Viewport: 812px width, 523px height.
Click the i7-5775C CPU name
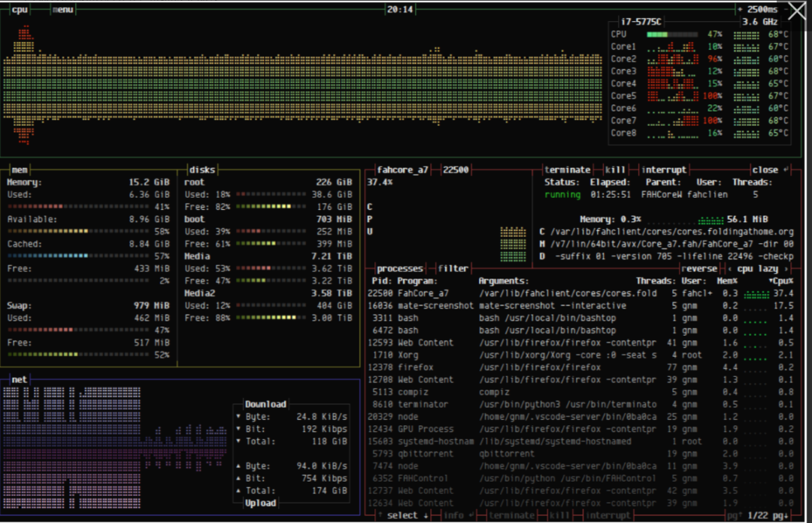click(x=641, y=22)
